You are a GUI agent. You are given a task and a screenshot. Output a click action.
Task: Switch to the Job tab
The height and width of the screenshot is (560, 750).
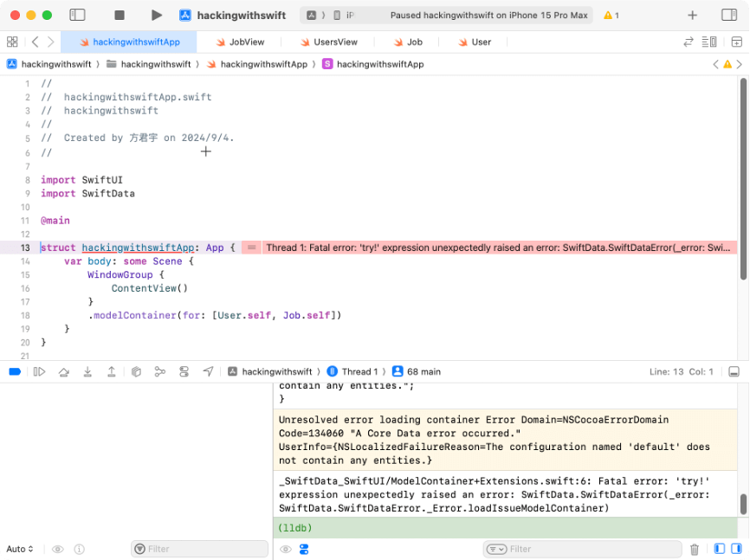pos(408,42)
